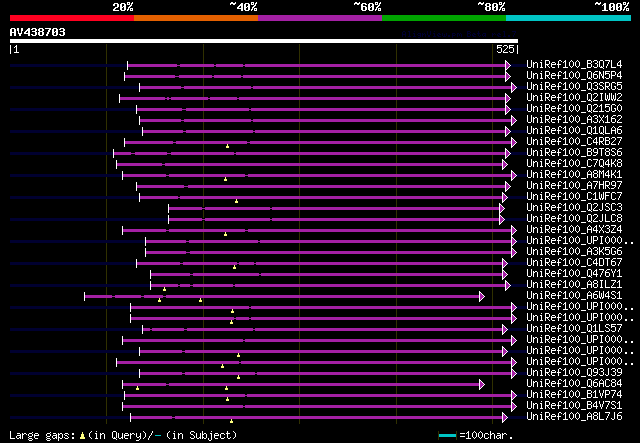
Task: Open hit UniRef100_A3X162
Action: point(574,120)
